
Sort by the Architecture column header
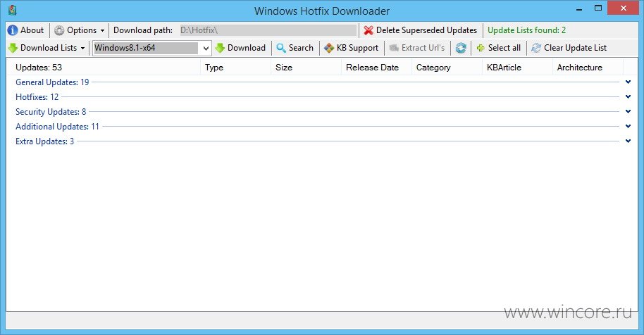[x=588, y=68]
